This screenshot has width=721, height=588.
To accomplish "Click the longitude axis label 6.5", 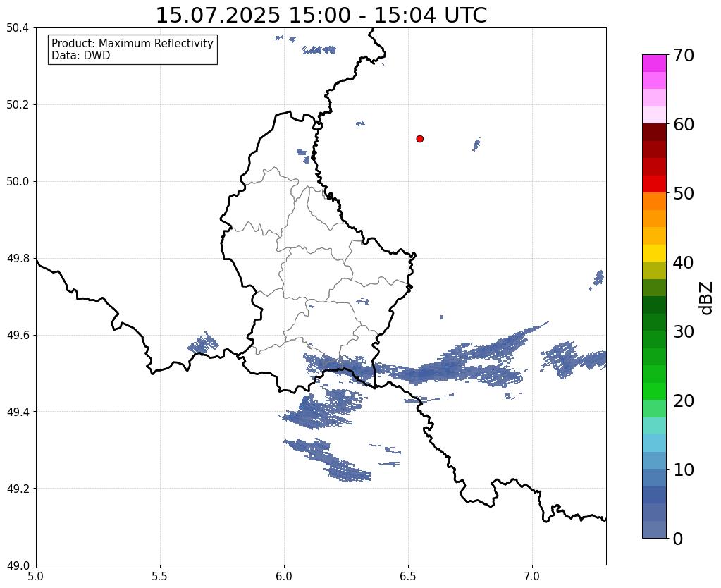I will pyautogui.click(x=408, y=576).
